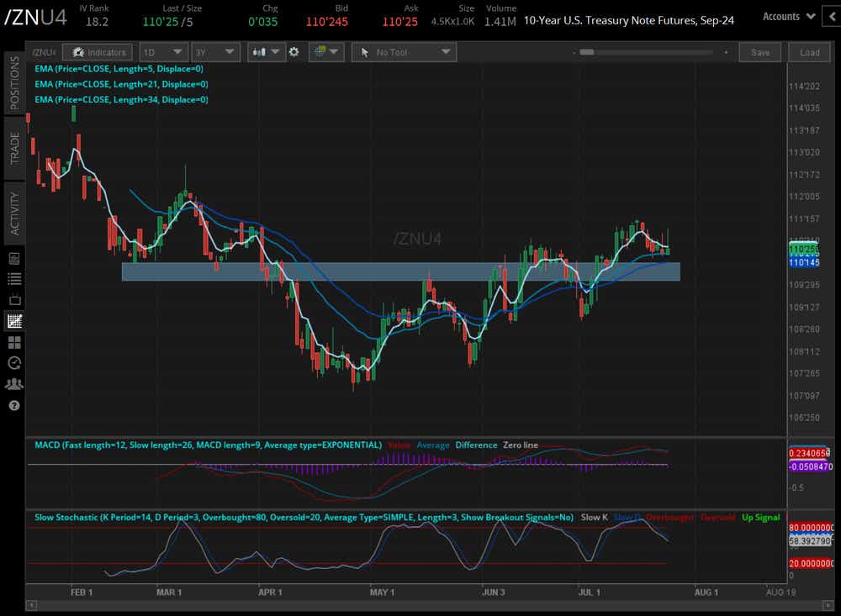Click the Load button

809,51
